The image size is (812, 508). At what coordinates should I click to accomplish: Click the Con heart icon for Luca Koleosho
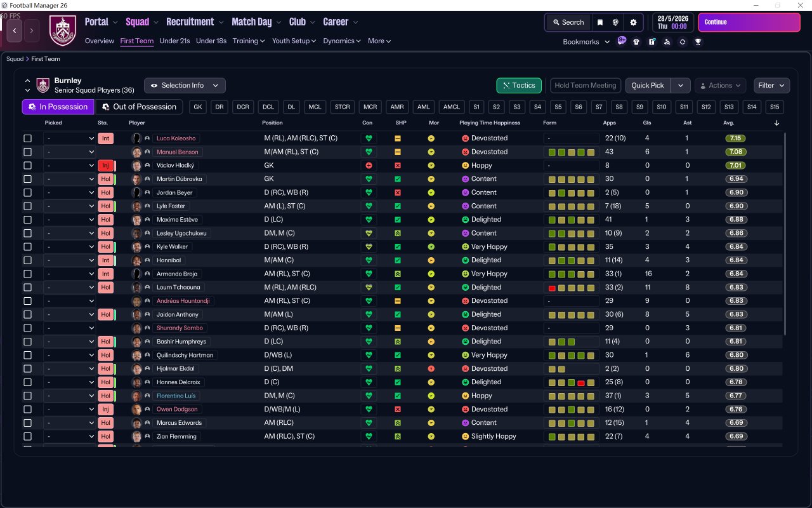click(x=368, y=138)
